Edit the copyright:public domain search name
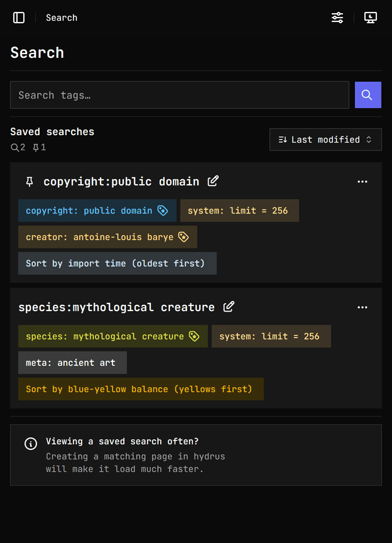The width and height of the screenshot is (392, 543). point(213,181)
